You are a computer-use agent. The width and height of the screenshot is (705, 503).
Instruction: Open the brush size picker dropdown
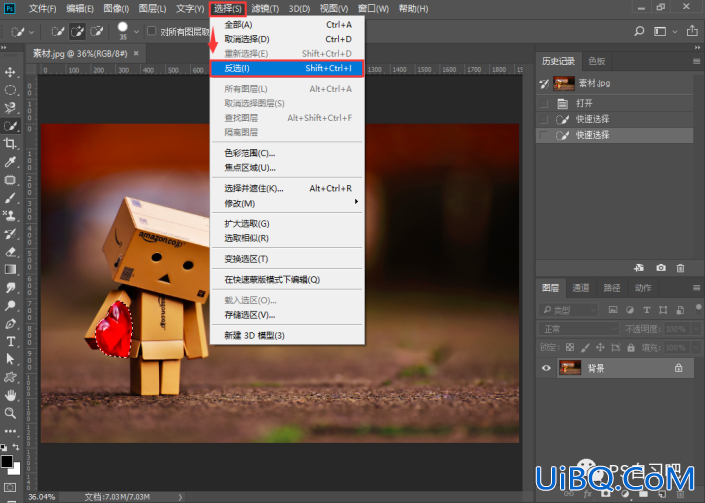pyautogui.click(x=136, y=32)
